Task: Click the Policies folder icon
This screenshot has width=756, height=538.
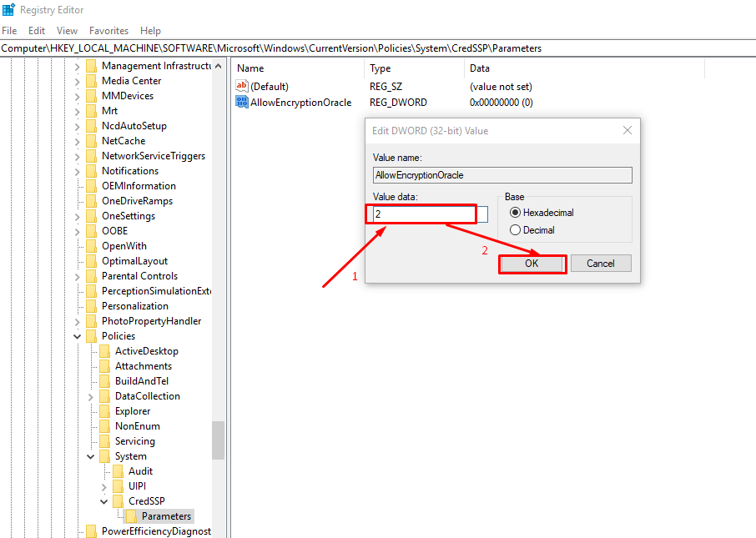Action: point(92,336)
